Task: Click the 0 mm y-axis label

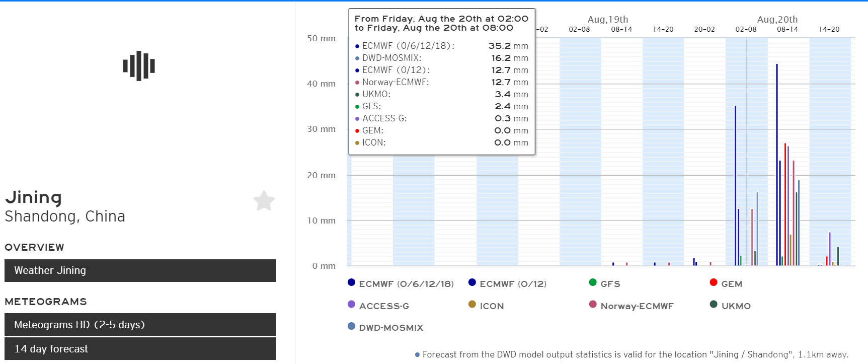Action: point(324,266)
